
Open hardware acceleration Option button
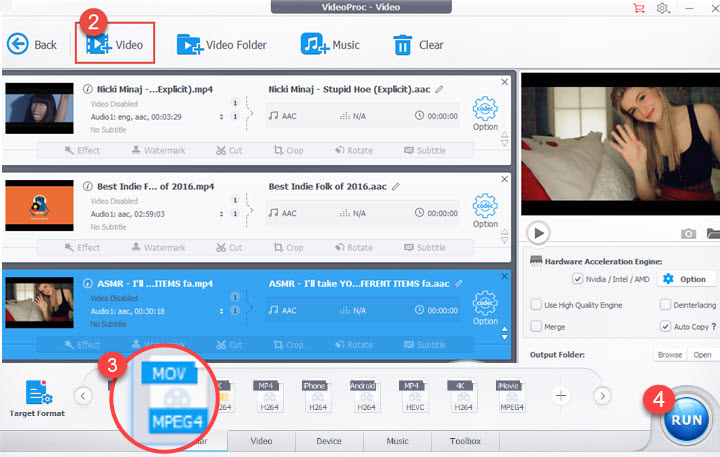pyautogui.click(x=686, y=279)
